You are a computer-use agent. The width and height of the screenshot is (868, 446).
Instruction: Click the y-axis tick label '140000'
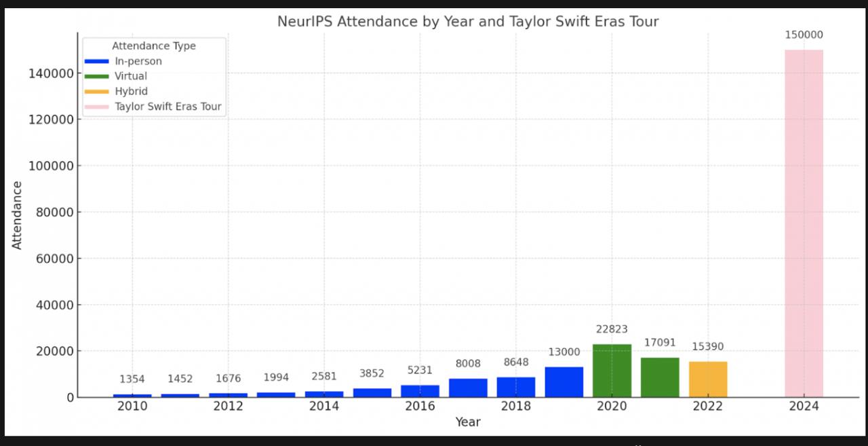pos(51,73)
